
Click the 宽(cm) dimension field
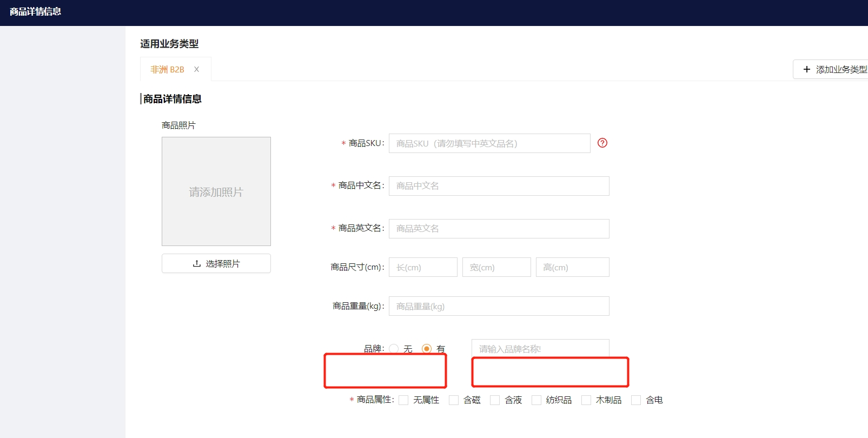pos(496,267)
